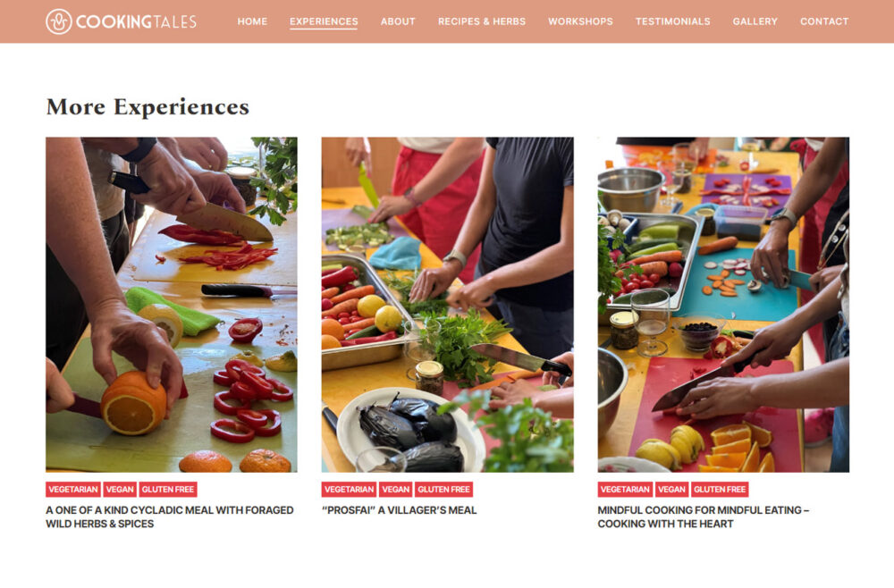Open the Mindful Cooking experience photo

pyautogui.click(x=723, y=304)
